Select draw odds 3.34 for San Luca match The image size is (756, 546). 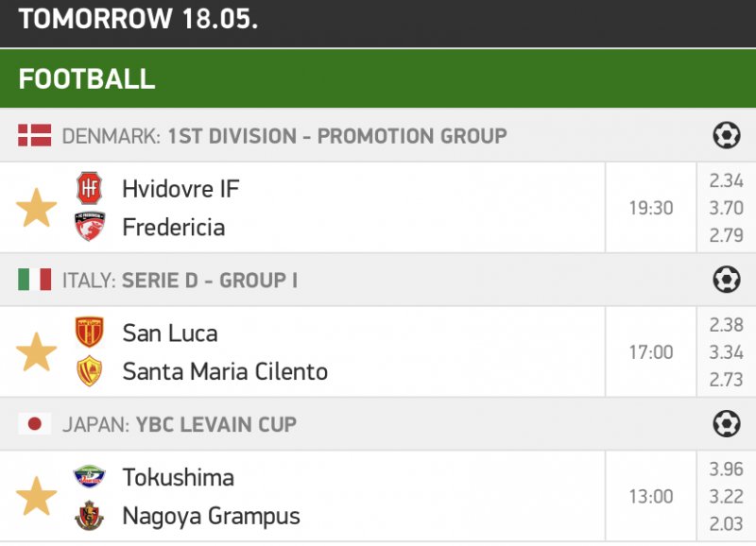click(x=726, y=352)
